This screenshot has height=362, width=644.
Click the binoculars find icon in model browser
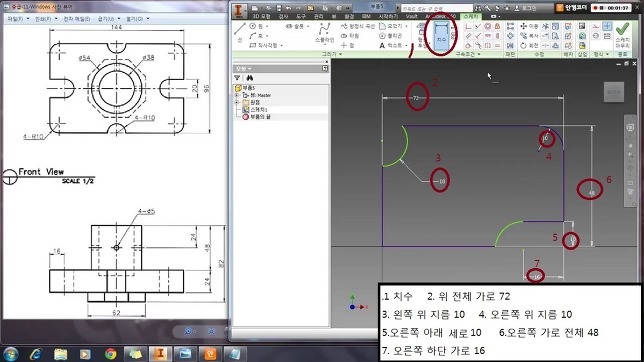(x=250, y=78)
